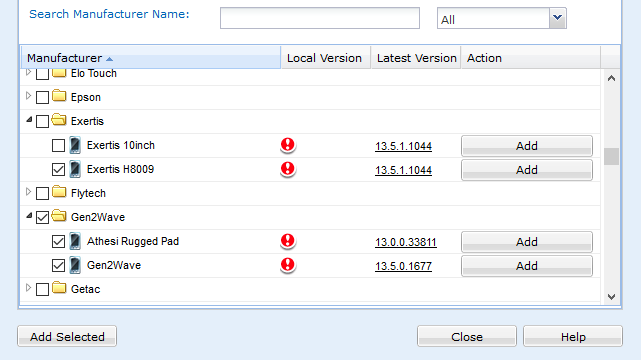Viewport: 641px width, 360px height.
Task: Expand the Flytech tree node
Action: click(x=28, y=192)
